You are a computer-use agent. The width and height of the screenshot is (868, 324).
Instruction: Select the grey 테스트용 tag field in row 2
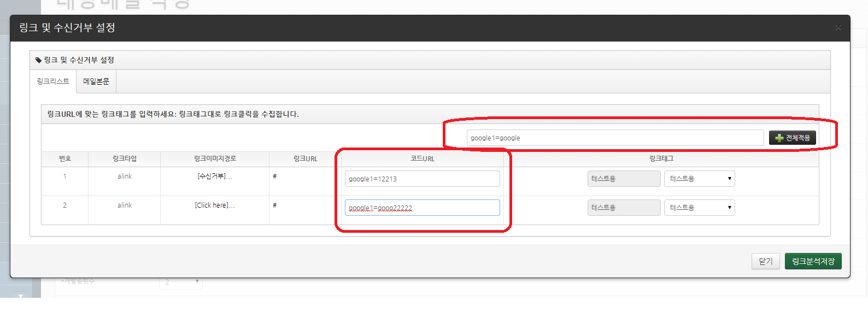624,208
